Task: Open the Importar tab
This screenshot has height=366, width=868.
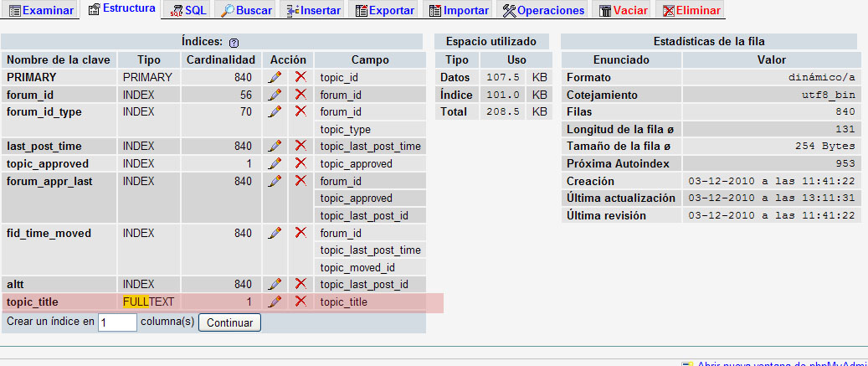Action: coord(459,10)
